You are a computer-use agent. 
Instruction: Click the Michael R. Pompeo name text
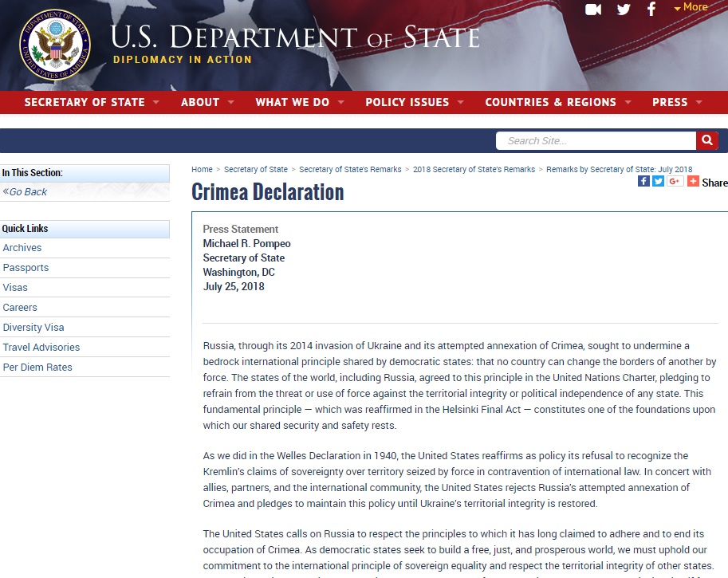246,244
